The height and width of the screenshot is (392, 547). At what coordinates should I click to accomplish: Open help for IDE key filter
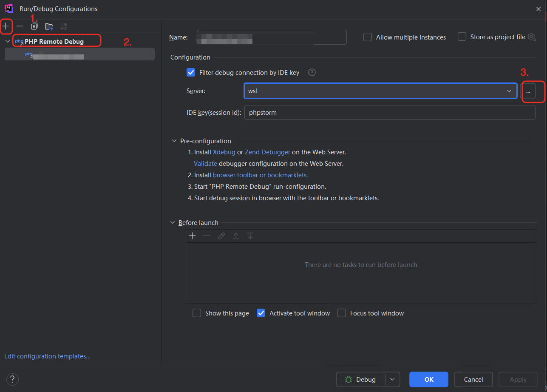(312, 72)
